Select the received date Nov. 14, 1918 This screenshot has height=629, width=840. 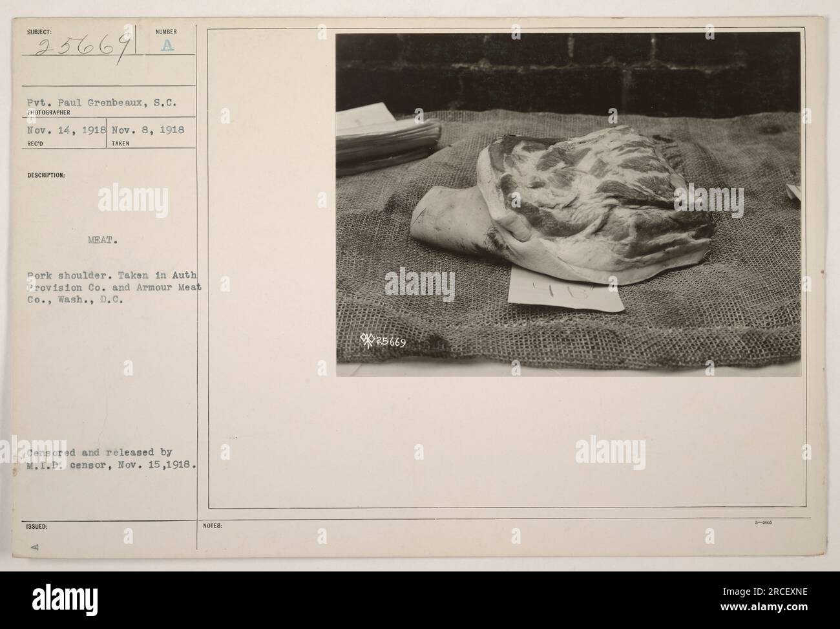[x=65, y=130]
